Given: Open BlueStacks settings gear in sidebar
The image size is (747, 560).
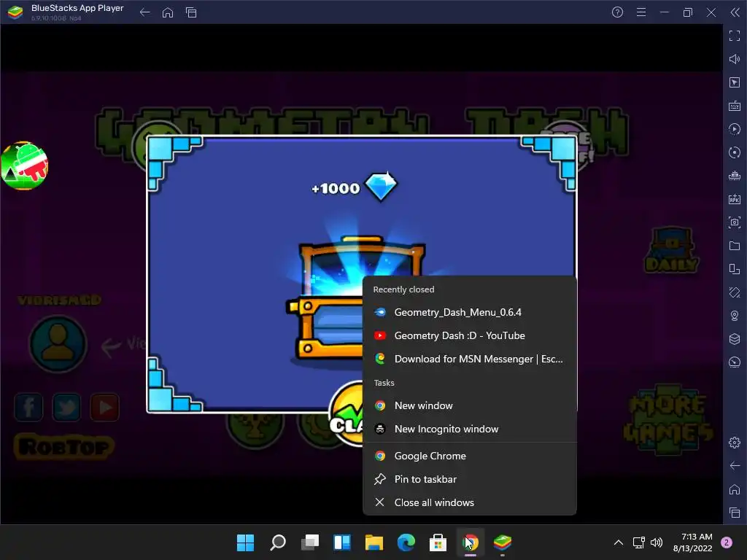Looking at the screenshot, I should click(735, 443).
